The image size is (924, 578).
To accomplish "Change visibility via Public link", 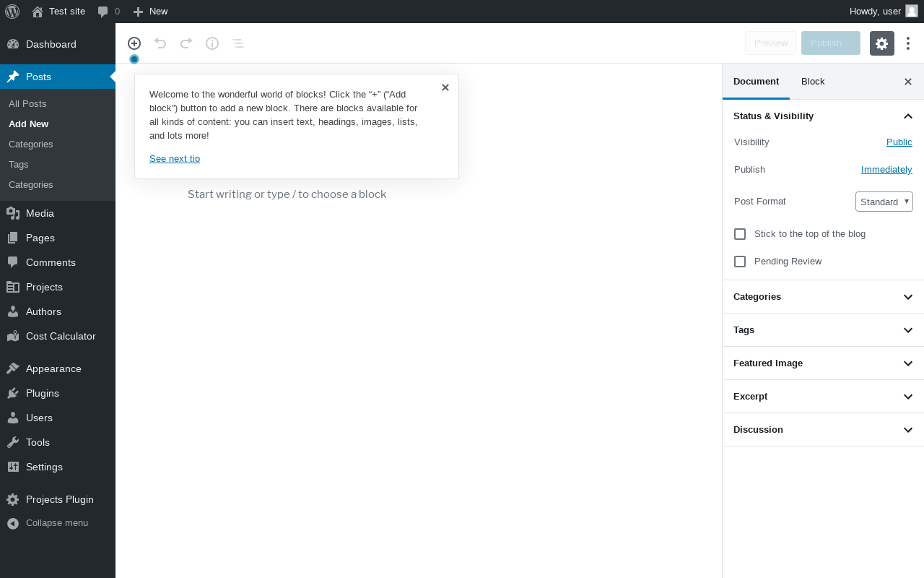I will (x=899, y=142).
